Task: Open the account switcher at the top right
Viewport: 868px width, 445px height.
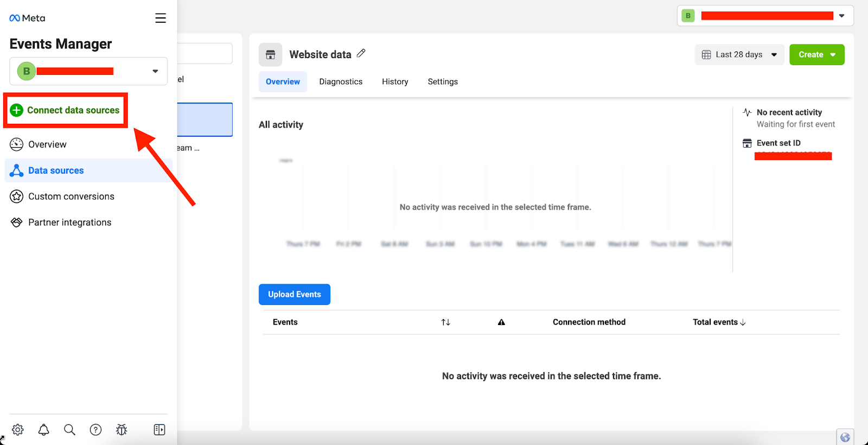Action: [x=765, y=16]
